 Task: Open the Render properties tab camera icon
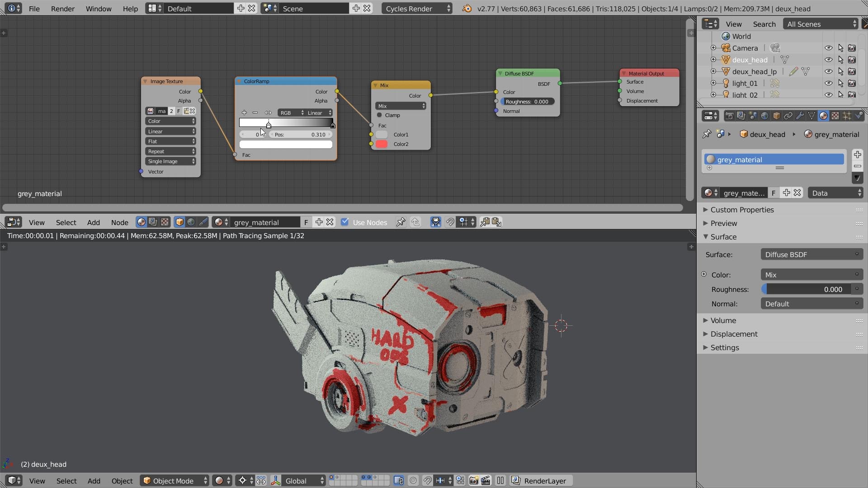click(x=729, y=116)
